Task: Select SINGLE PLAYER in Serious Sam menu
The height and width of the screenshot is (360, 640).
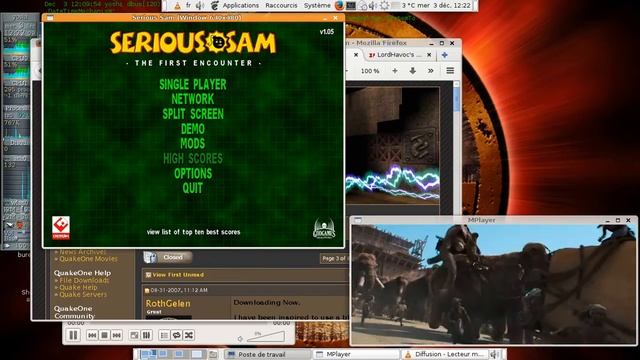Action: [193, 84]
